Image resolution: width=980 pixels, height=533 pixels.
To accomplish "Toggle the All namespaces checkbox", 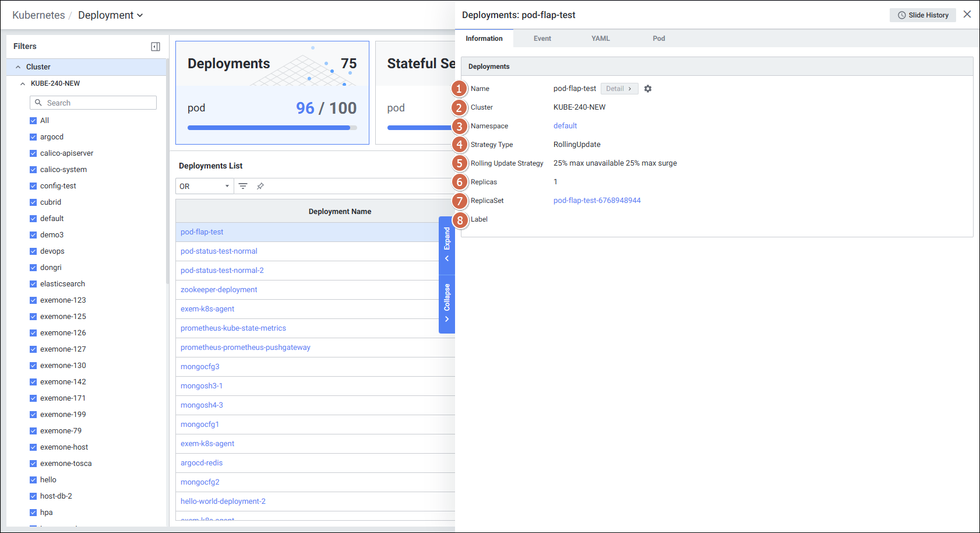I will coord(33,121).
